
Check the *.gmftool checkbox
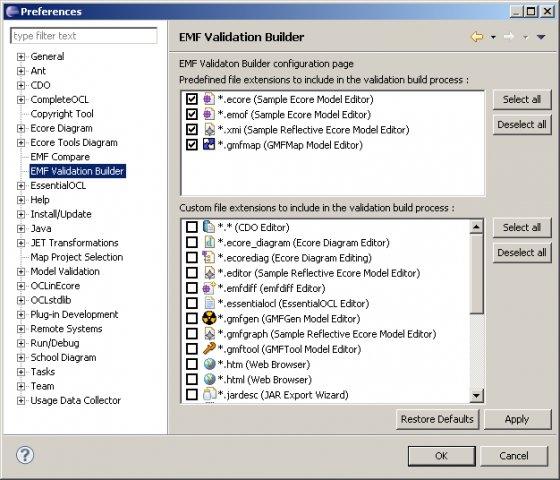pos(192,349)
